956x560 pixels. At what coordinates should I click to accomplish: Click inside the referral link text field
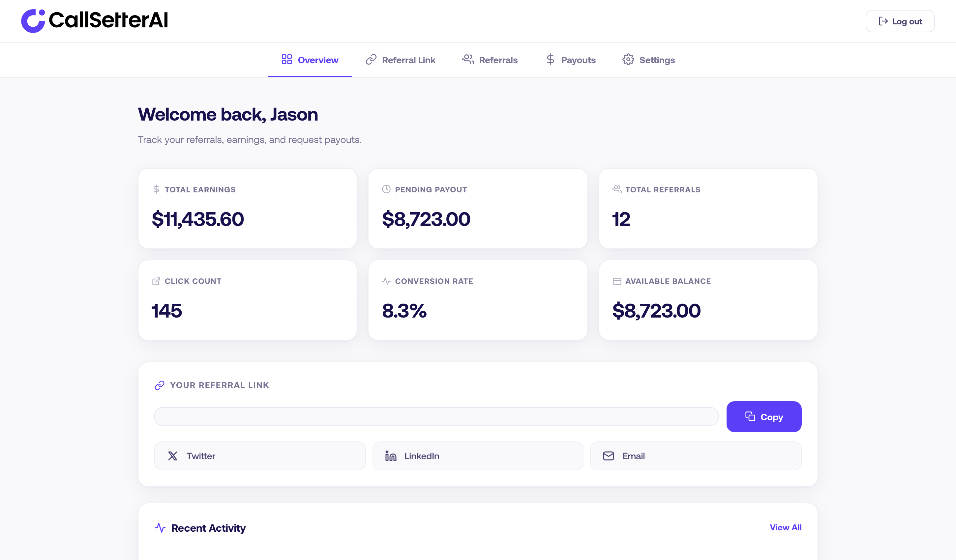(436, 416)
